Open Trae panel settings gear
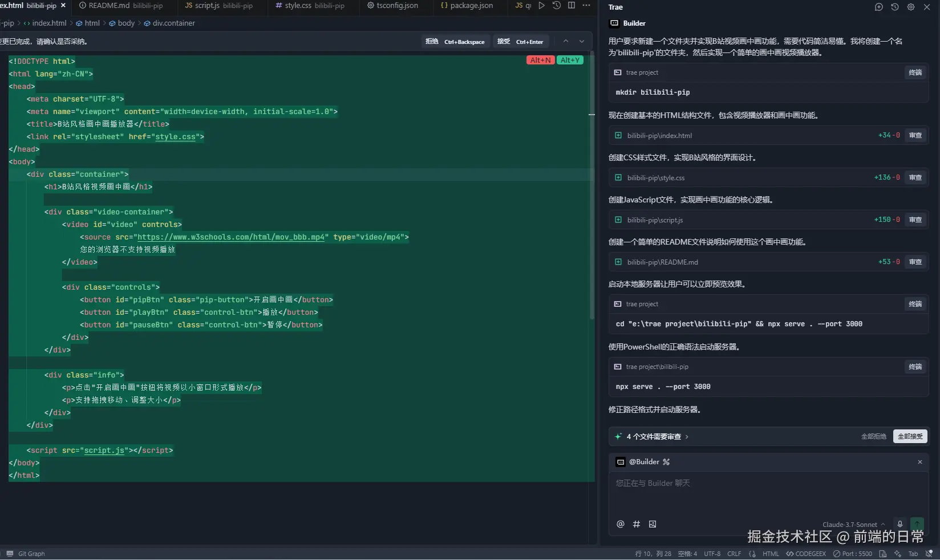The height and width of the screenshot is (560, 940). [911, 7]
